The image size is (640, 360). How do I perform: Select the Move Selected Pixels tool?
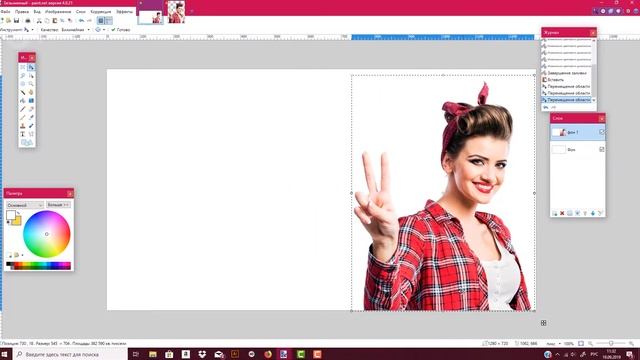point(31,67)
